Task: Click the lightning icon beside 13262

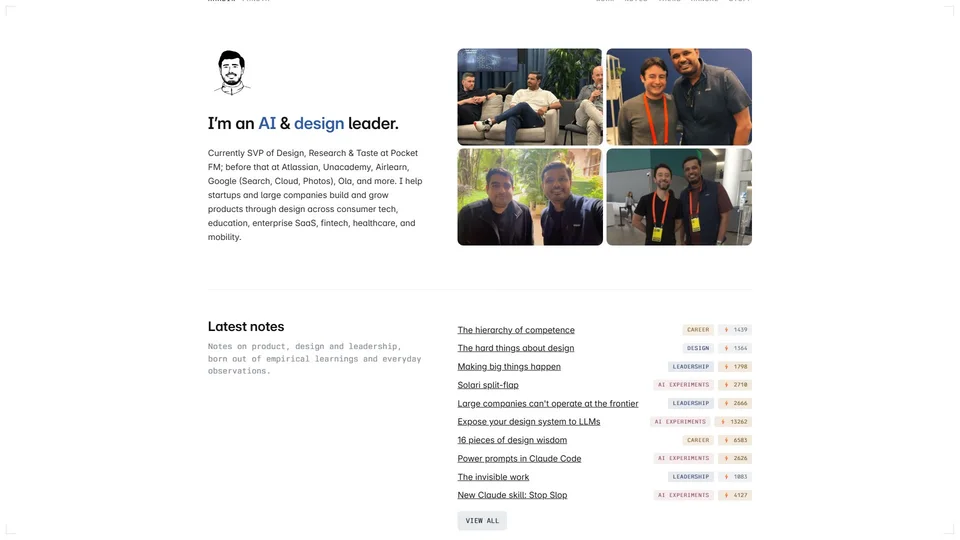Action: click(x=723, y=421)
